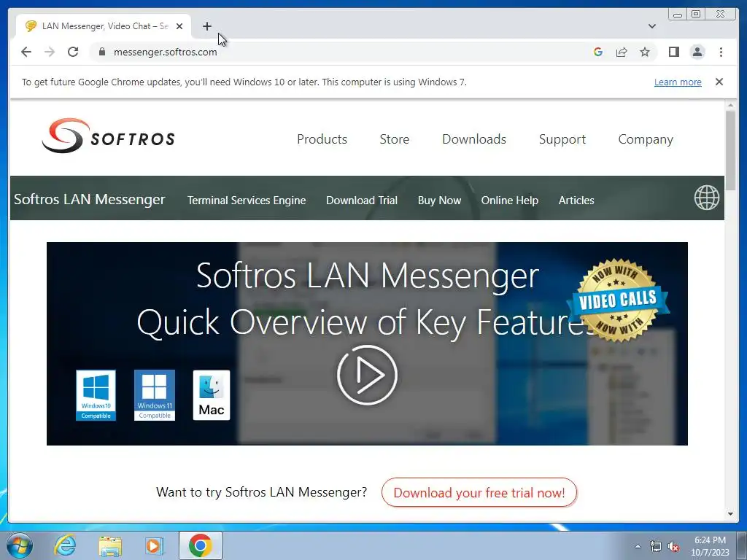Click the Windows 10 Compatible badge
747x560 pixels.
[x=96, y=395]
